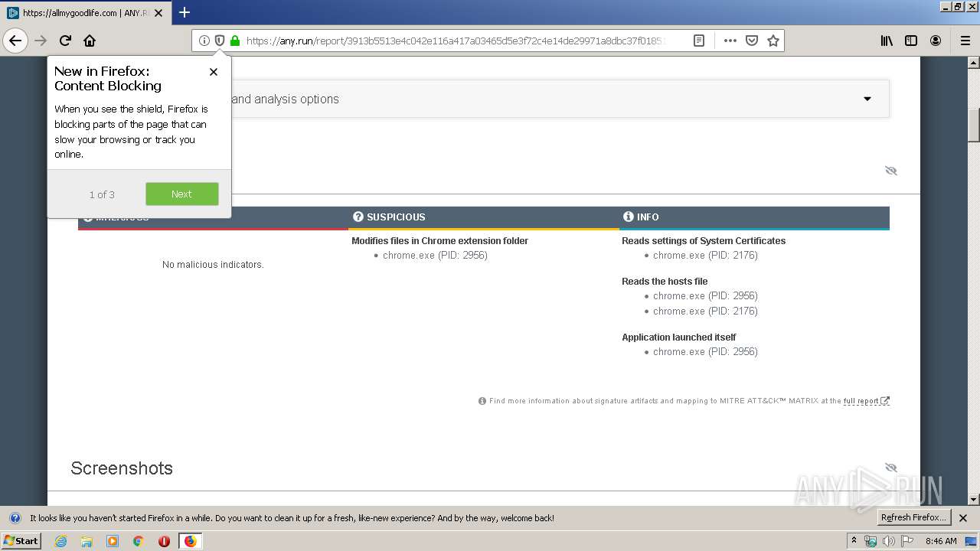Click the Firefox taskbar button
980x551 pixels.
(x=190, y=541)
